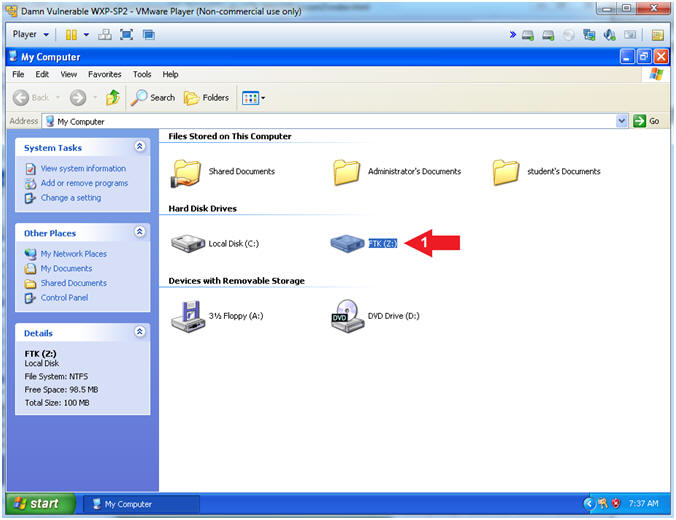Screen dimensions: 676x520
Task: Collapse the System Tasks panel
Action: tap(139, 147)
